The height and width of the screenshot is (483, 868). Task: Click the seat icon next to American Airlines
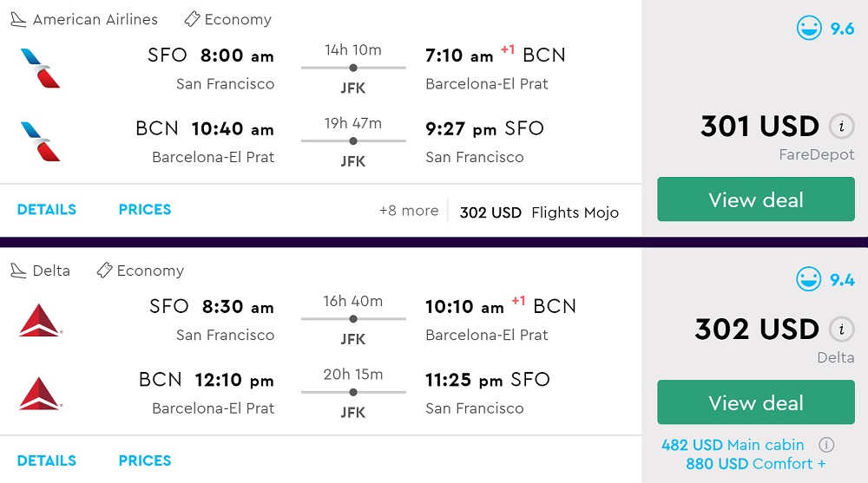pos(18,19)
